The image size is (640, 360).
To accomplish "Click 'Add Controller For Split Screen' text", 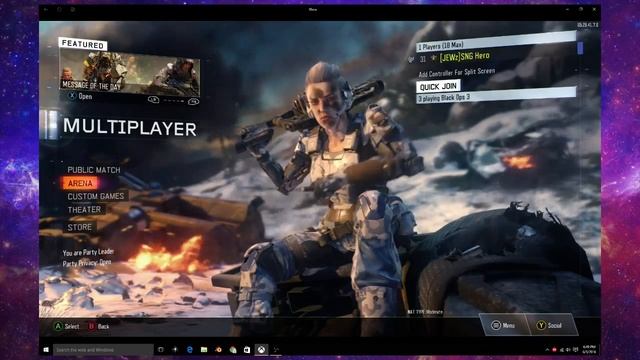I will 457,73.
